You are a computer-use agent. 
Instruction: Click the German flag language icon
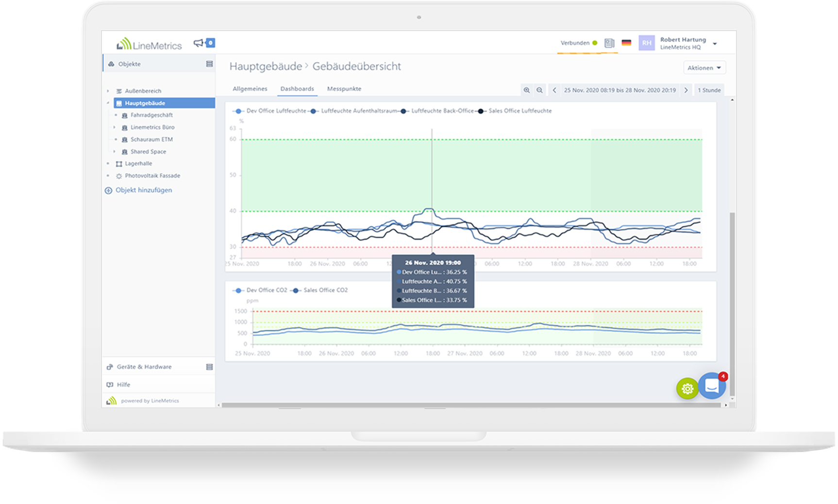click(x=626, y=43)
